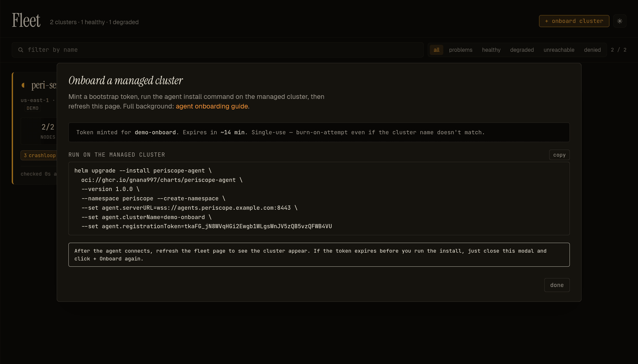Viewport: 638px width, 364px height.
Task: Click the search magnifier icon in filter bar
Action: (21, 50)
